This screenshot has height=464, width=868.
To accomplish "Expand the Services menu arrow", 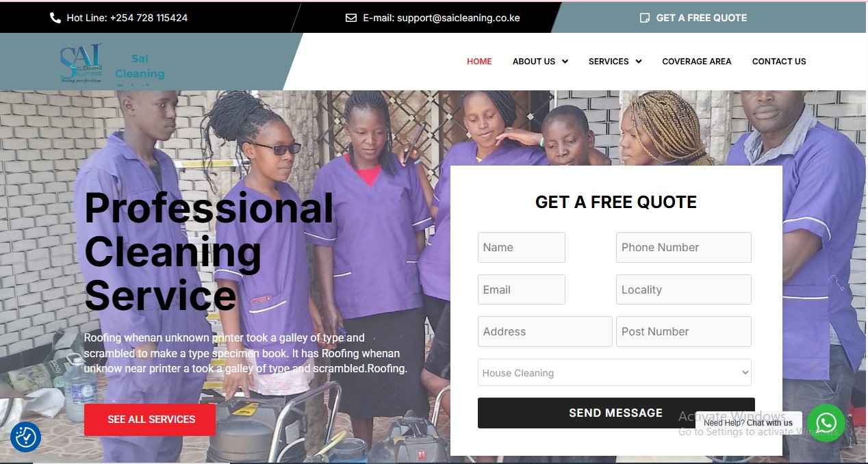I will point(638,62).
